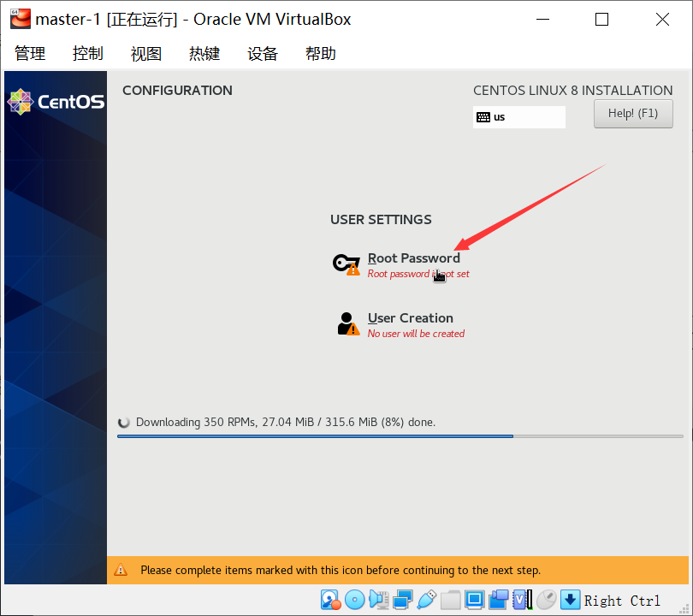The image size is (693, 616).
Task: Open the 设备 menu
Action: 263,53
